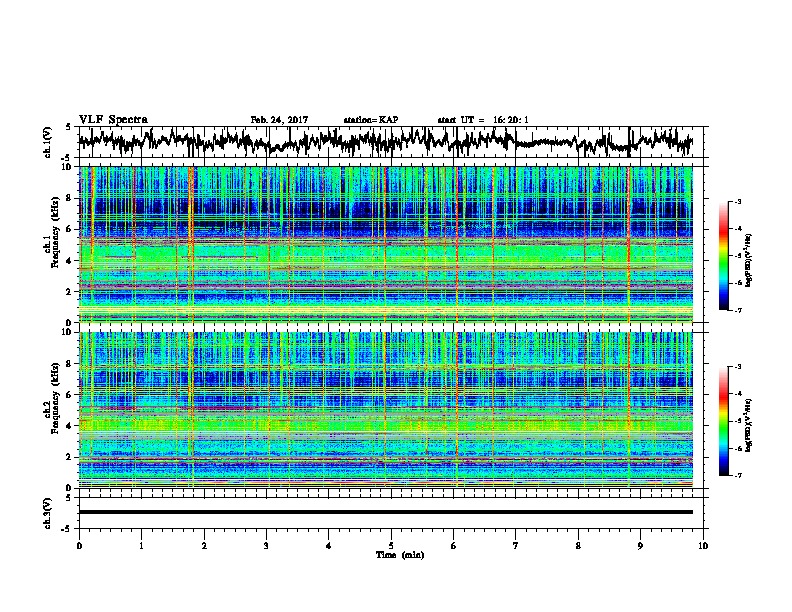The width and height of the screenshot is (792, 612).
Task: Click the "-7" label on ch.1 color bar
Action: click(x=738, y=310)
